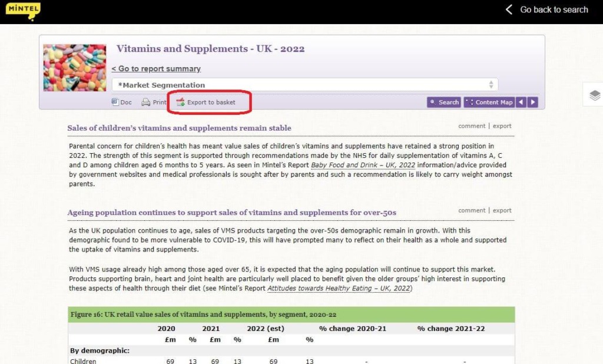Click Go back to search text
The height and width of the screenshot is (364, 603).
click(x=554, y=9)
